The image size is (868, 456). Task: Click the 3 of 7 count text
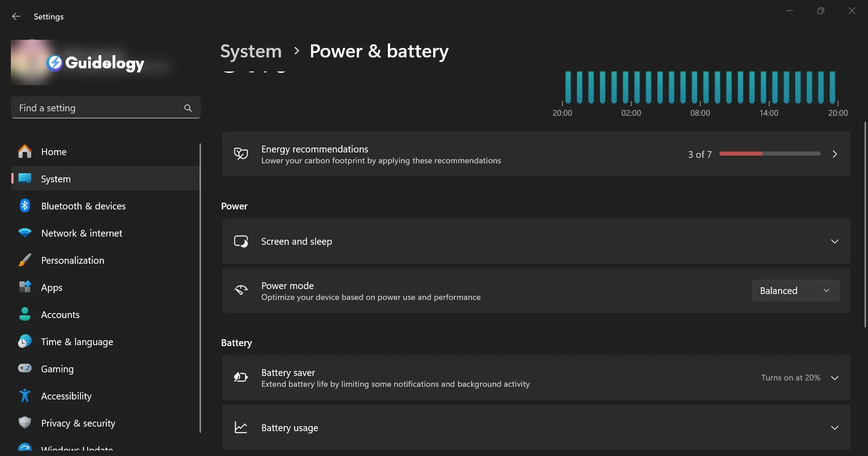click(700, 154)
